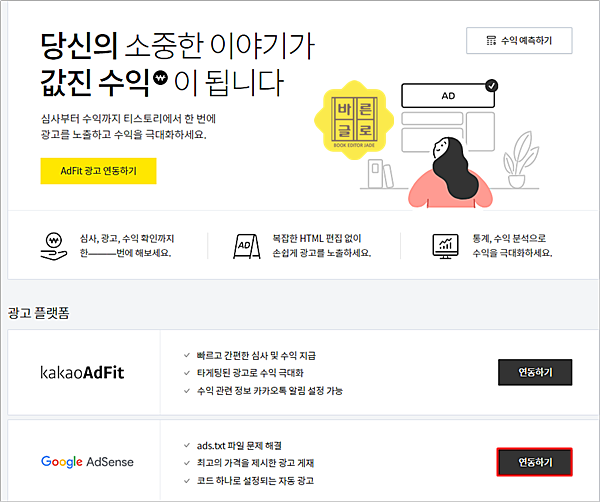Click the 수익 예측하기 button
Viewport: 600px width, 502px height.
(519, 41)
